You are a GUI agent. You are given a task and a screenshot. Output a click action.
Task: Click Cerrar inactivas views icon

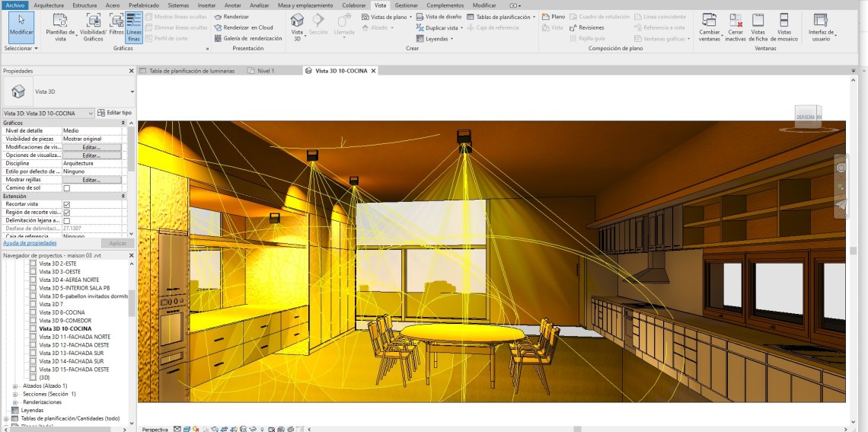pos(735,26)
